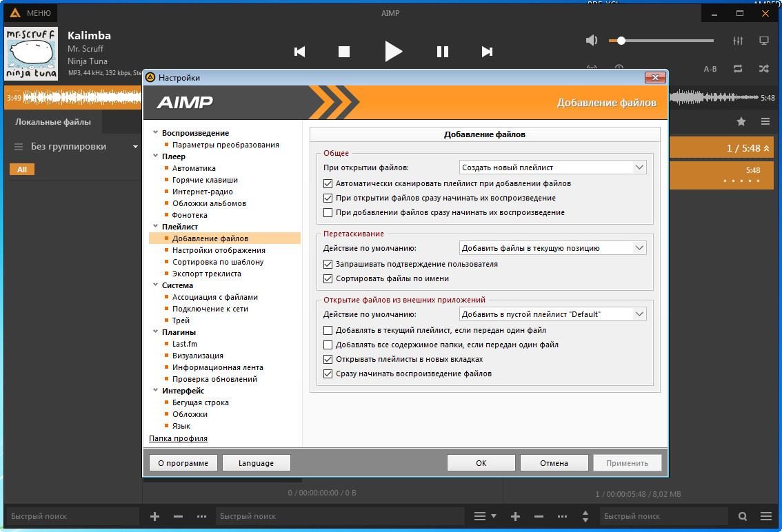Click the О программе button
Image resolution: width=782 pixels, height=532 pixels.
pos(183,462)
